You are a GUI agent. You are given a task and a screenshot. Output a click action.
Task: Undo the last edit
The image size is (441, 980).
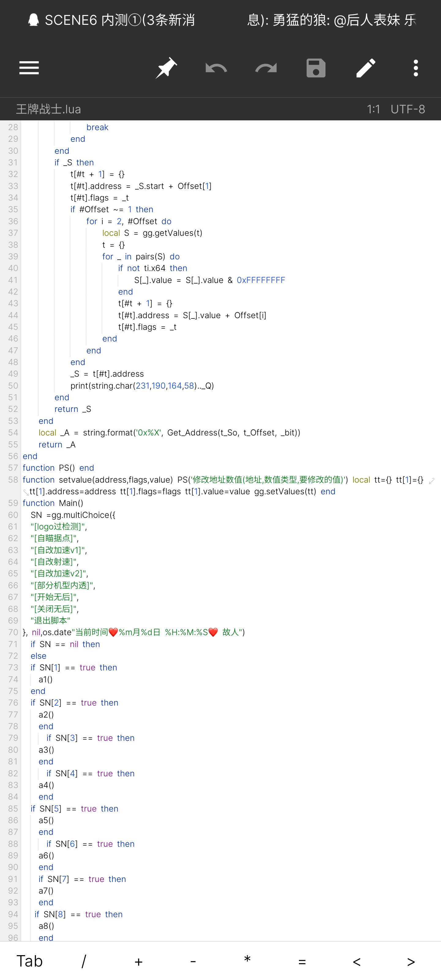click(x=216, y=68)
